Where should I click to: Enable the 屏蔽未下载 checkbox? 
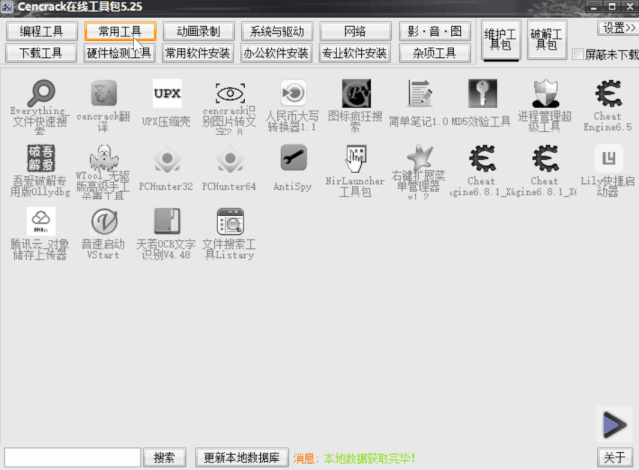click(577, 54)
